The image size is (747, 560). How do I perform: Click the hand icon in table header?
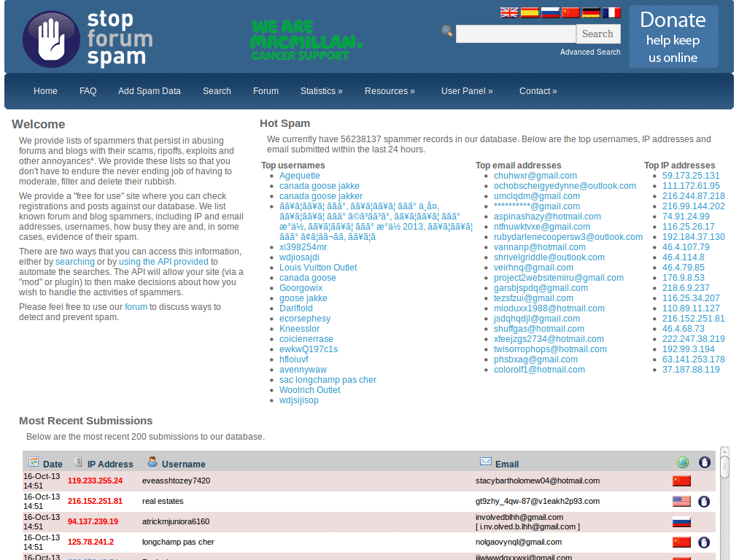(x=705, y=462)
